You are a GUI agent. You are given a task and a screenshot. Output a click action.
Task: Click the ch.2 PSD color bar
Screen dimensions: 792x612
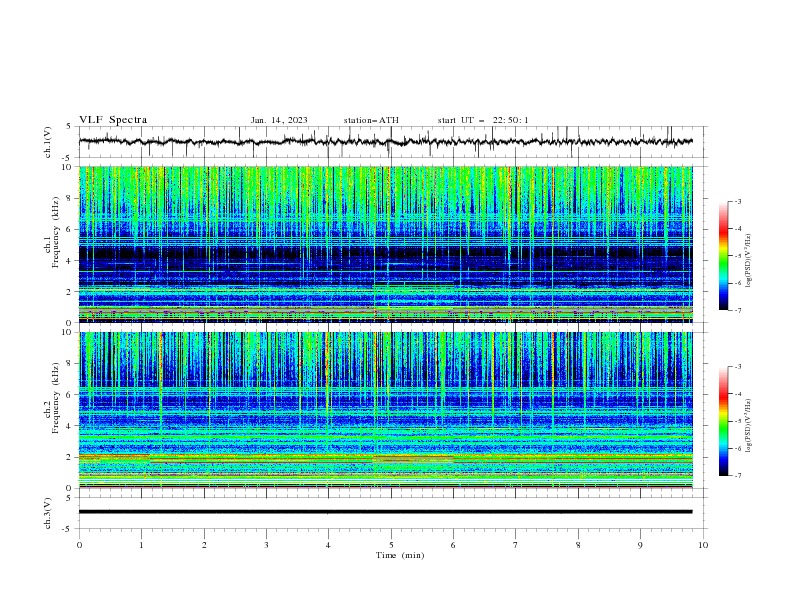[724, 421]
